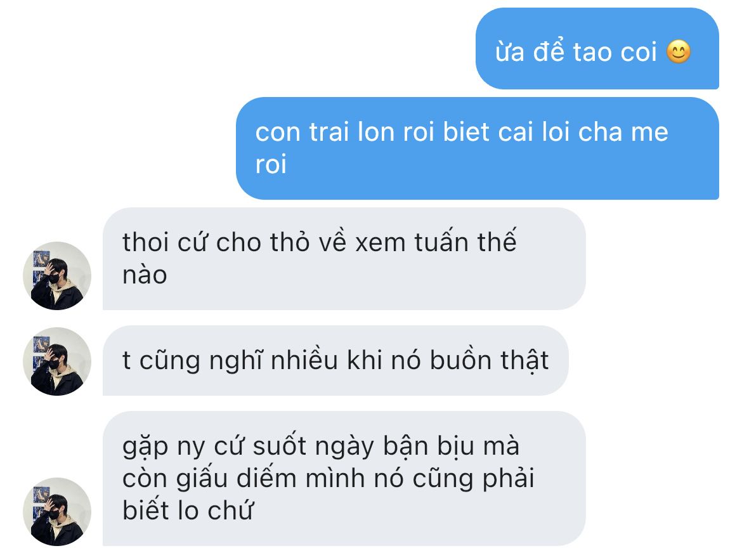
Task: Click the word "thật" in middle grey message
Action: pyautogui.click(x=525, y=361)
